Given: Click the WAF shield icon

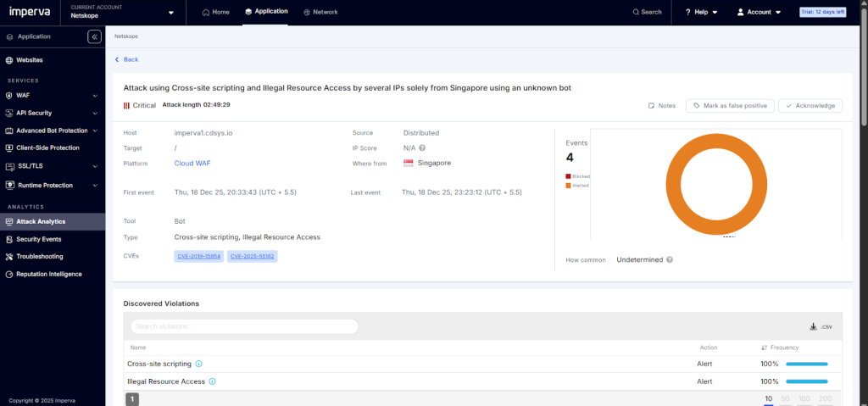Looking at the screenshot, I should click(x=8, y=95).
